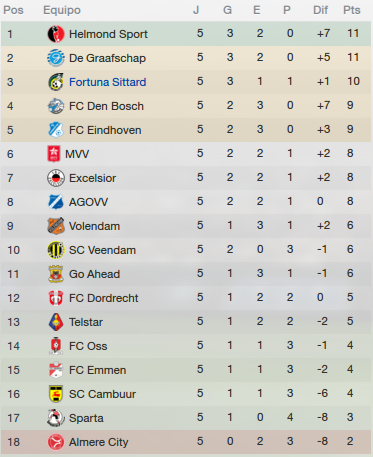This screenshot has width=373, height=457.
Task: Open the Go Ahead team name
Action: [x=94, y=274]
